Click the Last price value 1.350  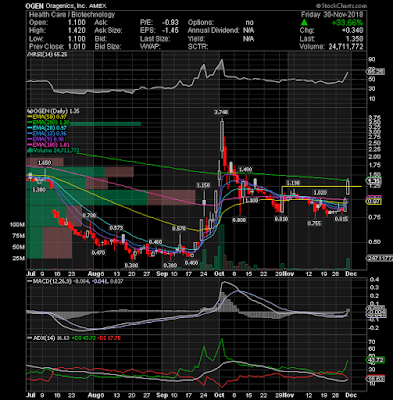click(x=354, y=38)
